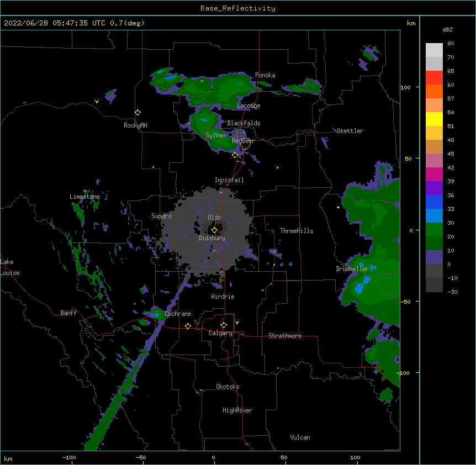Click the dBZ legend heading
This screenshot has width=476, height=465.
447,29
